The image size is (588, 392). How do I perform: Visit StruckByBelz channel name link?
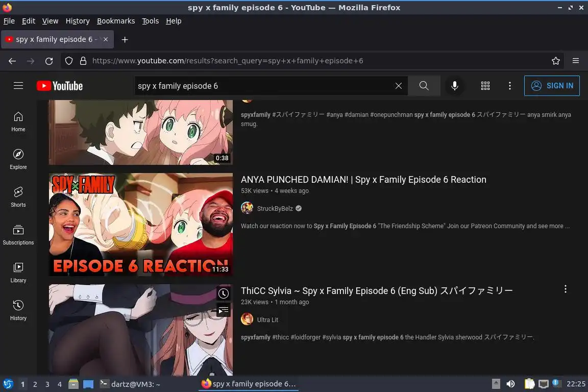point(275,209)
